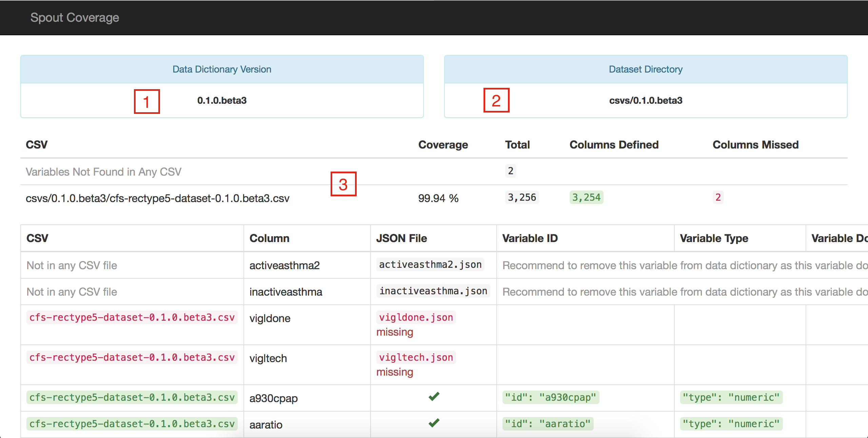The height and width of the screenshot is (438, 868).
Task: Click the red vigltech.json missing label
Action: click(x=416, y=357)
